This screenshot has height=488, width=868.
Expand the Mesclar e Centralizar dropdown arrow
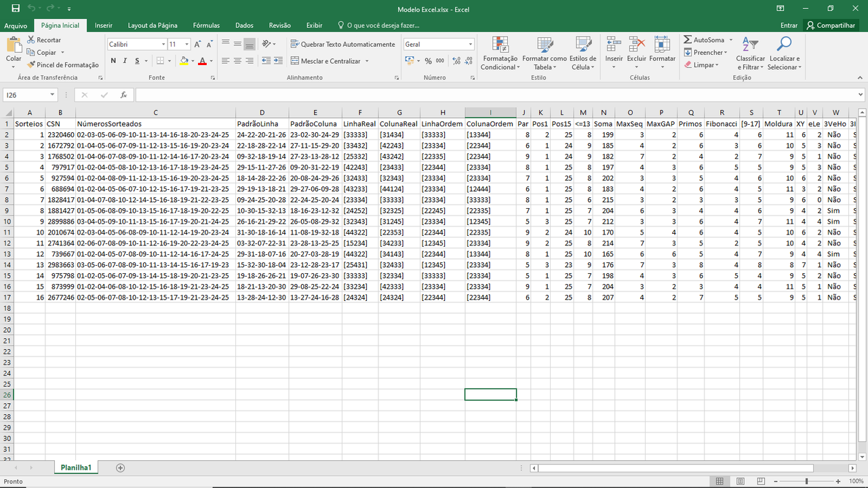click(x=367, y=61)
